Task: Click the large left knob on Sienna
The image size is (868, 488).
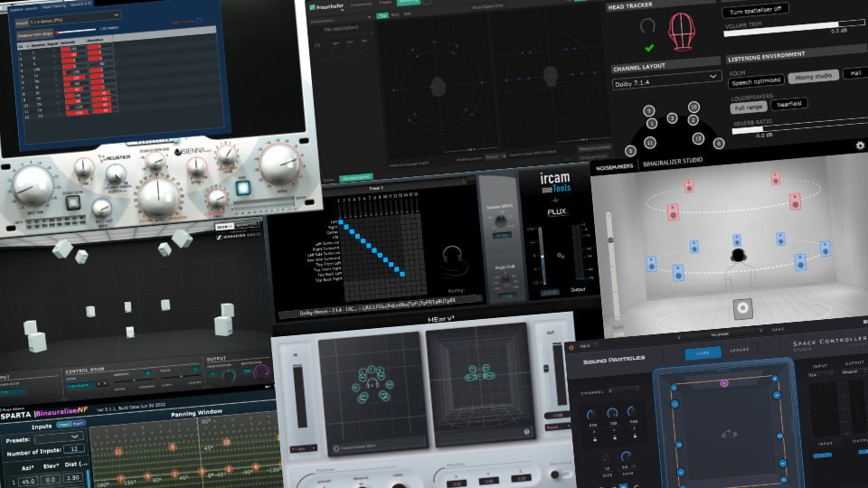Action: point(33,186)
